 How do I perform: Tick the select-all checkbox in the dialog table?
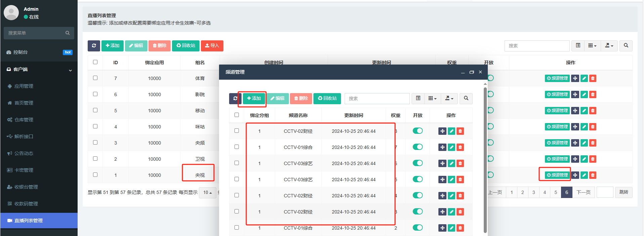point(237,115)
